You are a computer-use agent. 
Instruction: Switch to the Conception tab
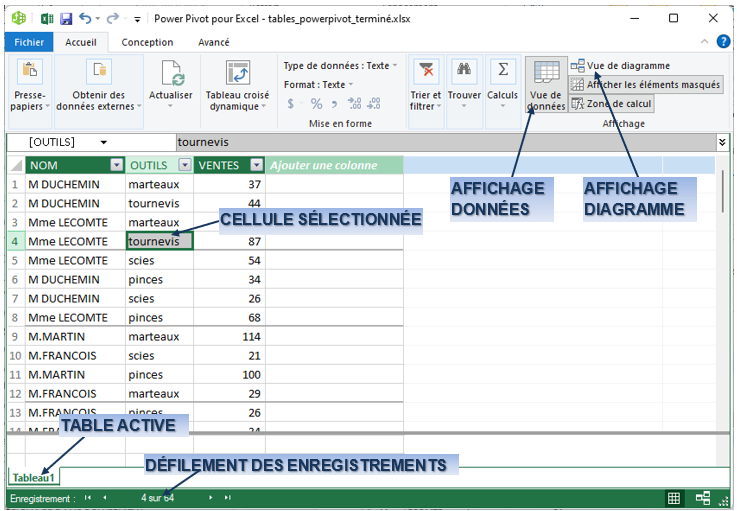click(x=147, y=42)
